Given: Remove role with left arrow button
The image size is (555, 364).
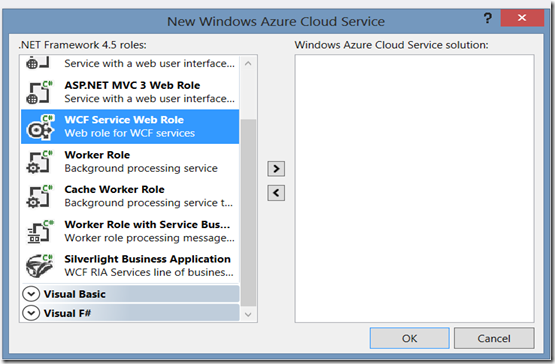Looking at the screenshot, I should pyautogui.click(x=276, y=193).
